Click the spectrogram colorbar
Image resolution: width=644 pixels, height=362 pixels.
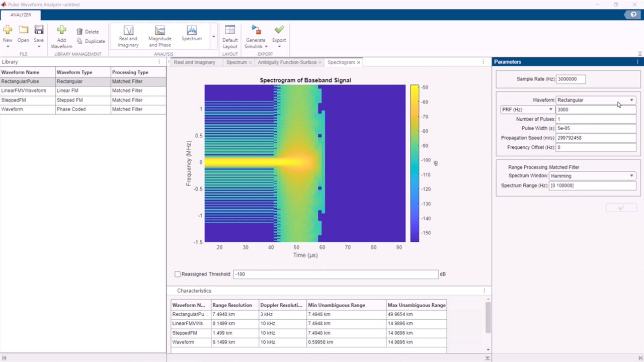point(415,163)
